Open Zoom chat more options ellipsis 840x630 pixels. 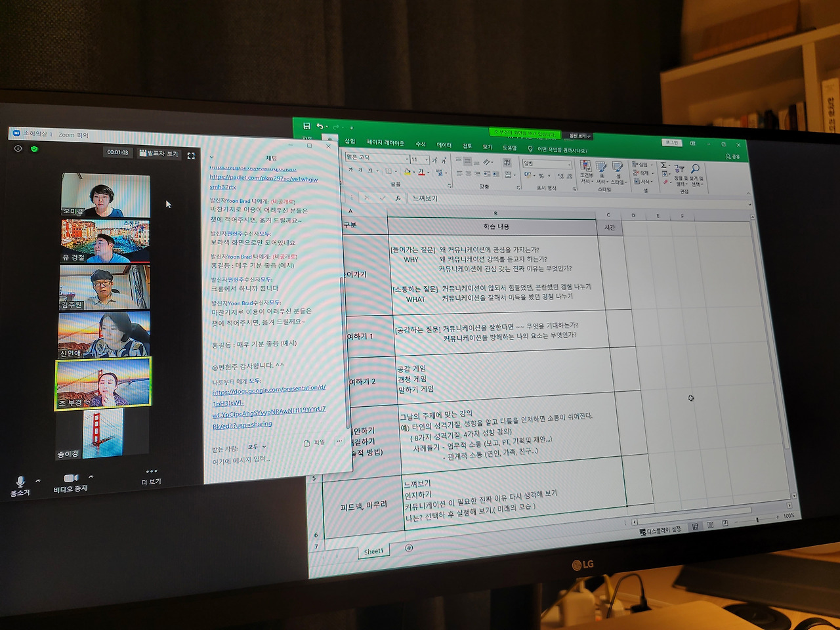click(x=339, y=441)
